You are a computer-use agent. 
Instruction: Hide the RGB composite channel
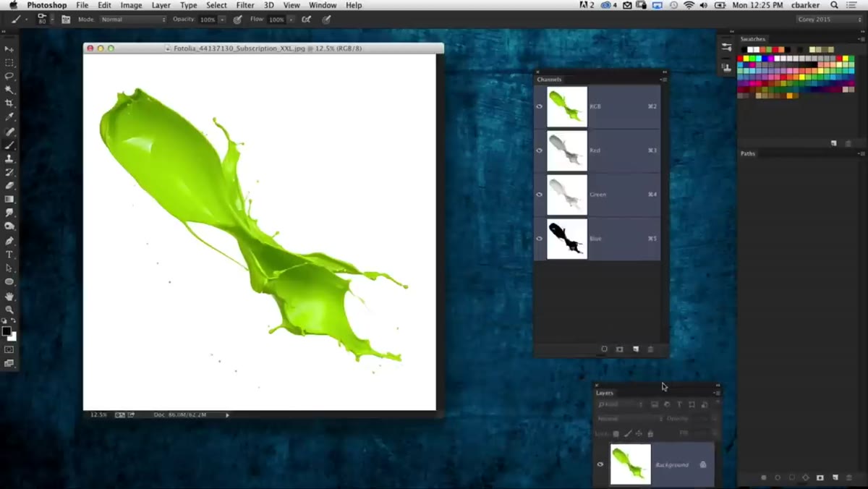point(539,106)
